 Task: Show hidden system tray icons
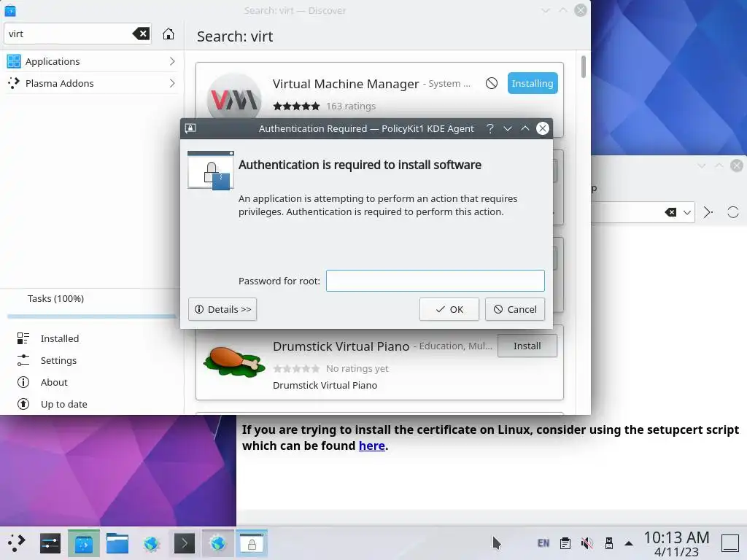click(629, 543)
